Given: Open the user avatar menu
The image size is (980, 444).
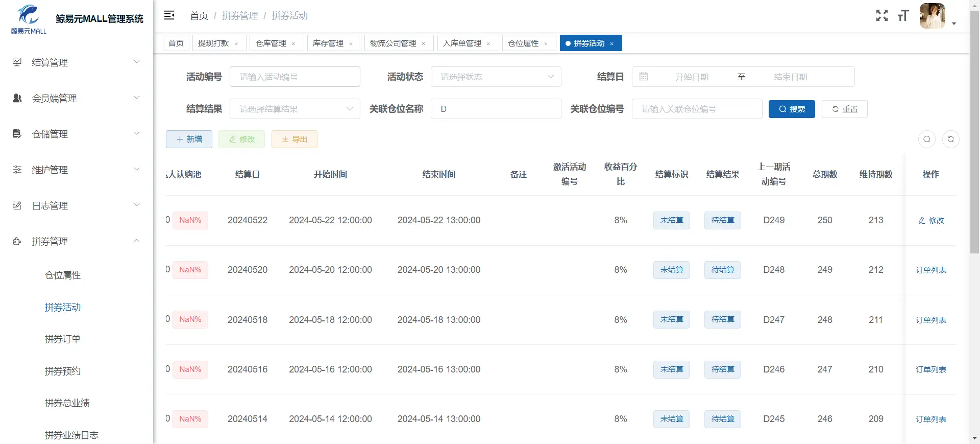Looking at the screenshot, I should [933, 16].
